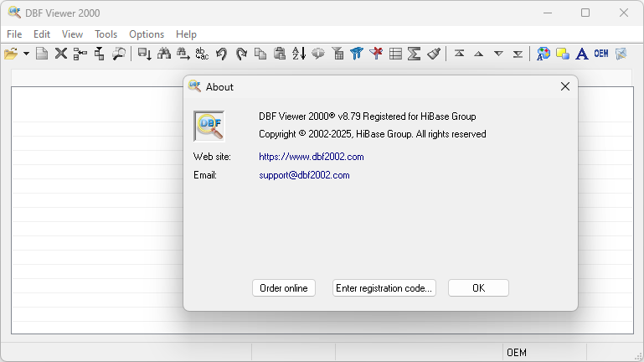Click the A-Z sort icon

pos(299,54)
